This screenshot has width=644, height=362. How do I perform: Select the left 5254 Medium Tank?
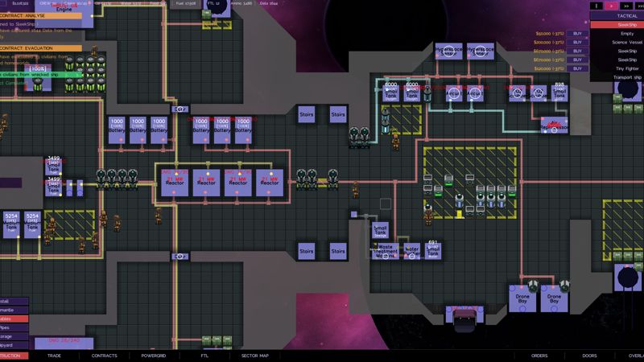pos(11,224)
